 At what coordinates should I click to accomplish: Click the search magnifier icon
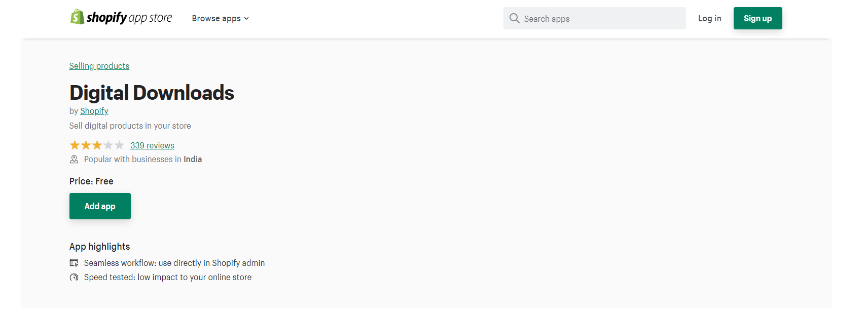(x=514, y=18)
